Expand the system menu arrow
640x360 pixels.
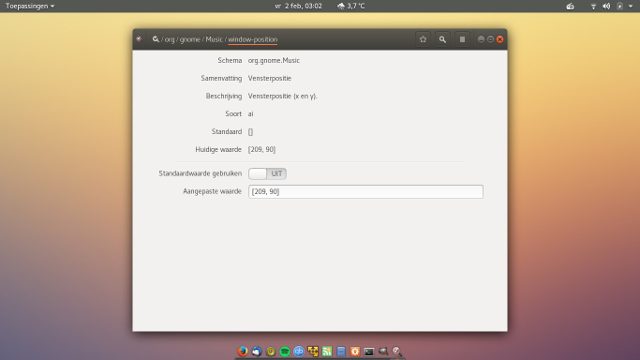pos(631,6)
